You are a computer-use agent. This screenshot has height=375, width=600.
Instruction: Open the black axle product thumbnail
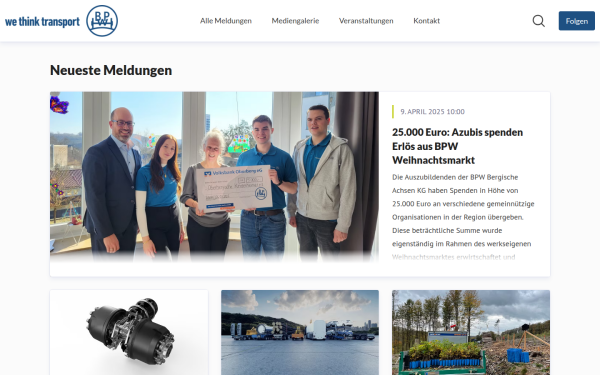click(129, 332)
